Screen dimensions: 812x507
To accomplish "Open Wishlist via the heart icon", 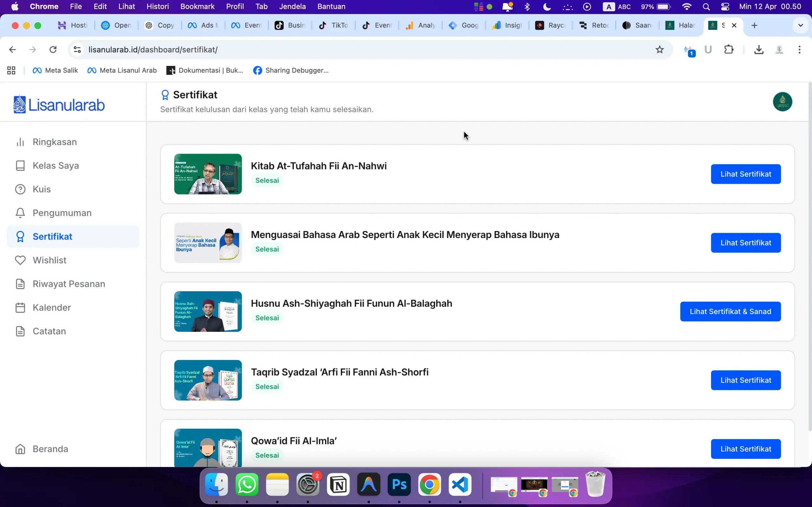I will coord(20,260).
